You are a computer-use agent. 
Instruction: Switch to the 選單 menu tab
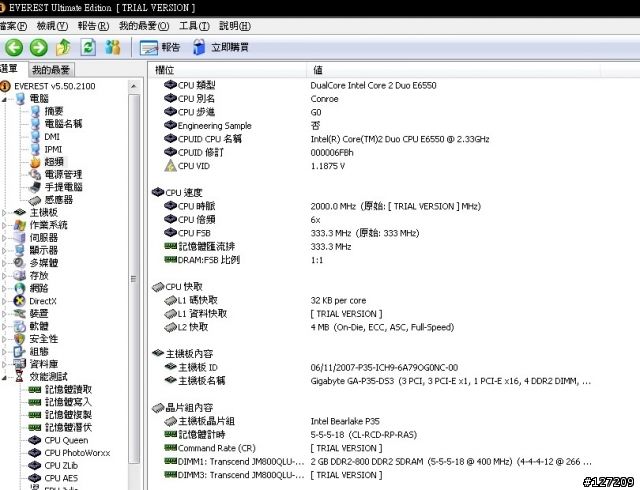click(10, 69)
